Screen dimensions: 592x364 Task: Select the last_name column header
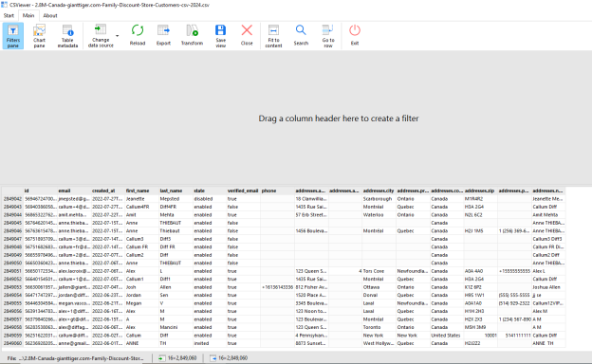pos(176,191)
